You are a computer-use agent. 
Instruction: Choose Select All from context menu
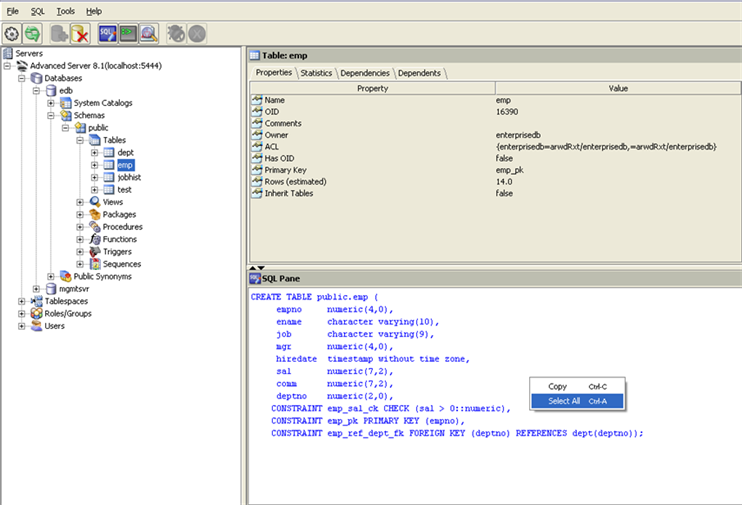click(563, 401)
